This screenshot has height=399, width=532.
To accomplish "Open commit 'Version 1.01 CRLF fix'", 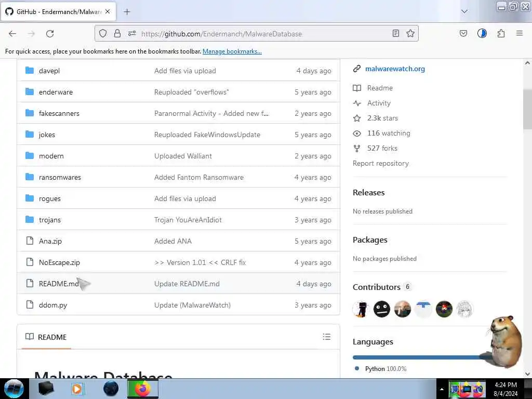I will [200, 262].
